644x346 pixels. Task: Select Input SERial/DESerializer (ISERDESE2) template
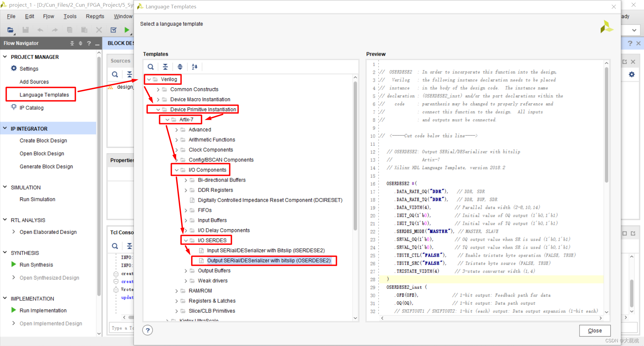pyautogui.click(x=266, y=250)
